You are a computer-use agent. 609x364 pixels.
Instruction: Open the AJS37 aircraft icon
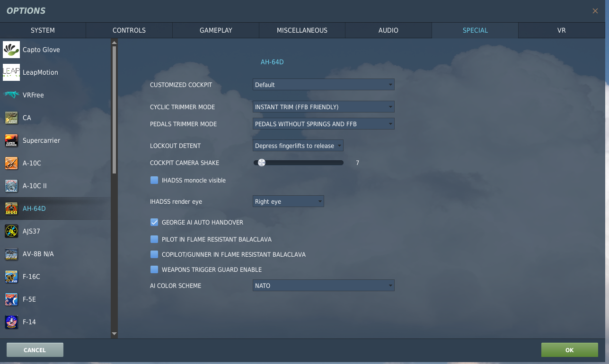tap(11, 231)
